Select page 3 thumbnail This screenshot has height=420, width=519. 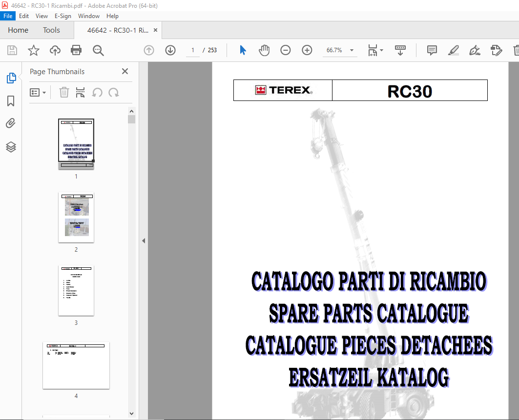point(76,290)
